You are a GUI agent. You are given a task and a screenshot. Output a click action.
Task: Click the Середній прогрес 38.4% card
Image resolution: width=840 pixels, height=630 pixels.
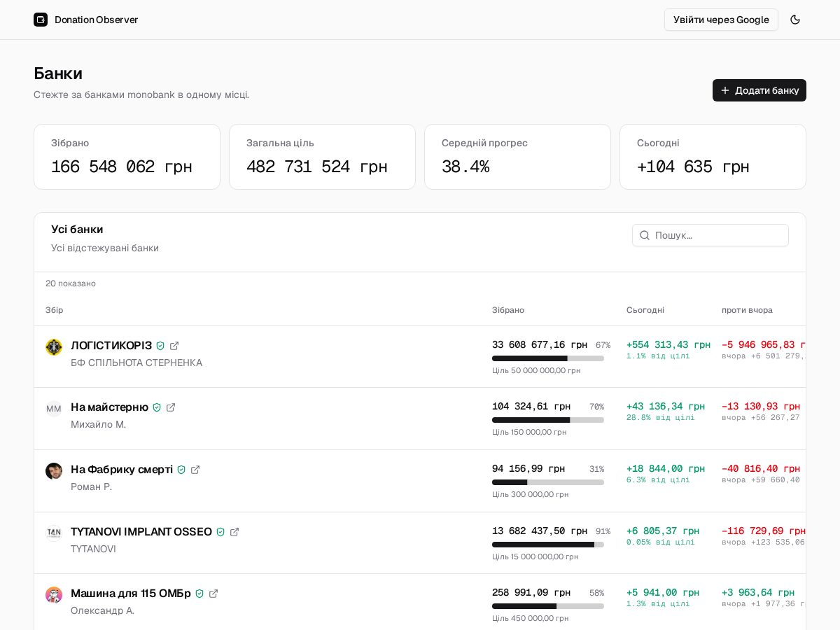[517, 157]
